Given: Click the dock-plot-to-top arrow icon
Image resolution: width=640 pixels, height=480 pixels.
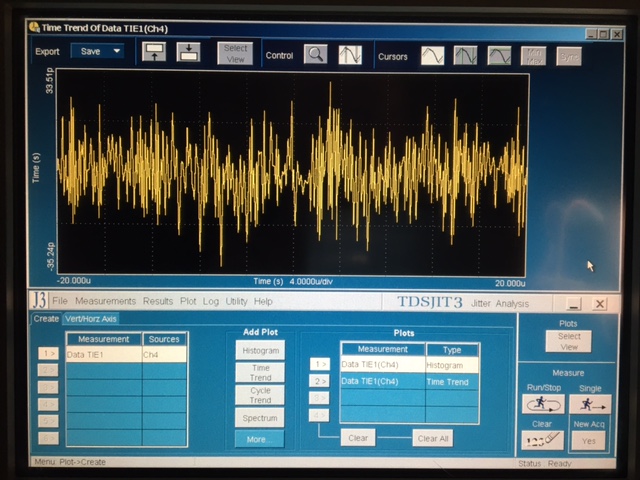Looking at the screenshot, I should (x=154, y=52).
